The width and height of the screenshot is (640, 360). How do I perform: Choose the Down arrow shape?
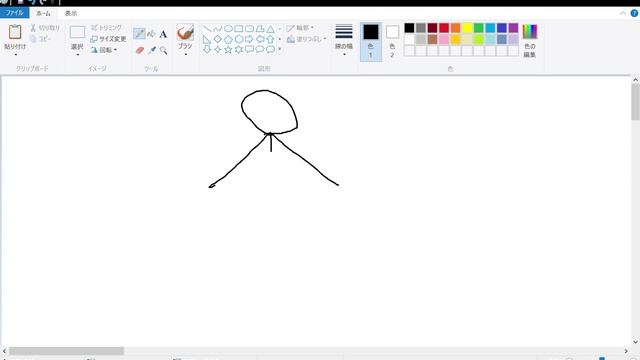[207, 49]
